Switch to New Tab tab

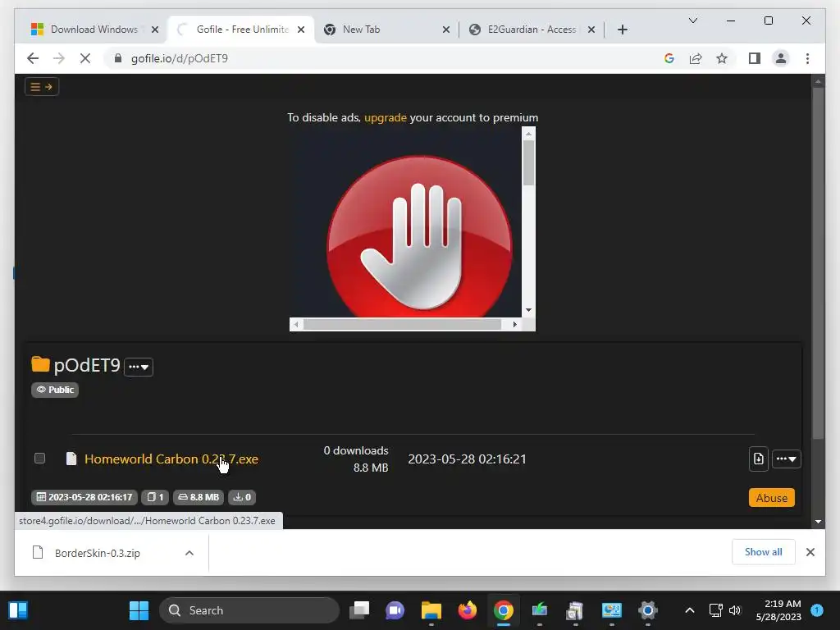click(x=386, y=30)
